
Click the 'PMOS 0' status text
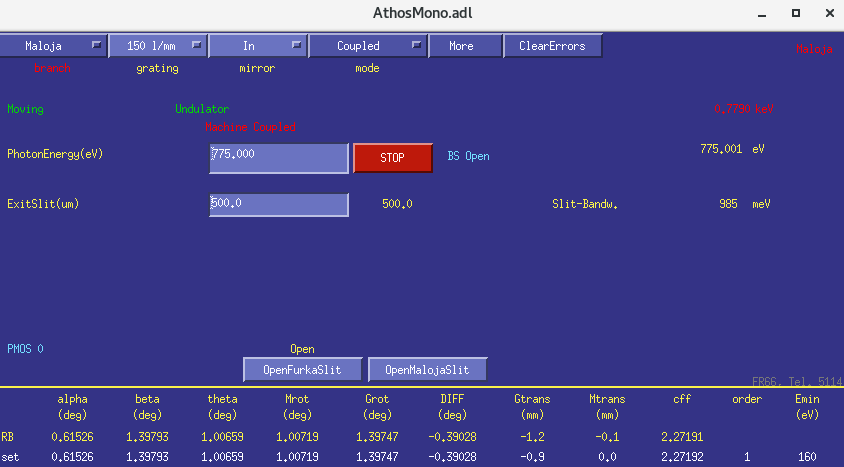click(25, 349)
